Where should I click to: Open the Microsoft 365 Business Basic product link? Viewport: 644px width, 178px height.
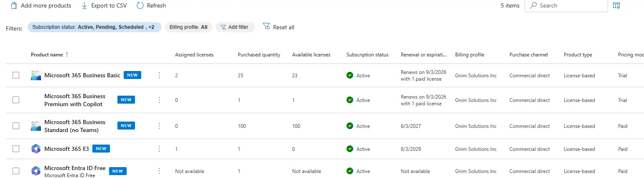(82, 76)
